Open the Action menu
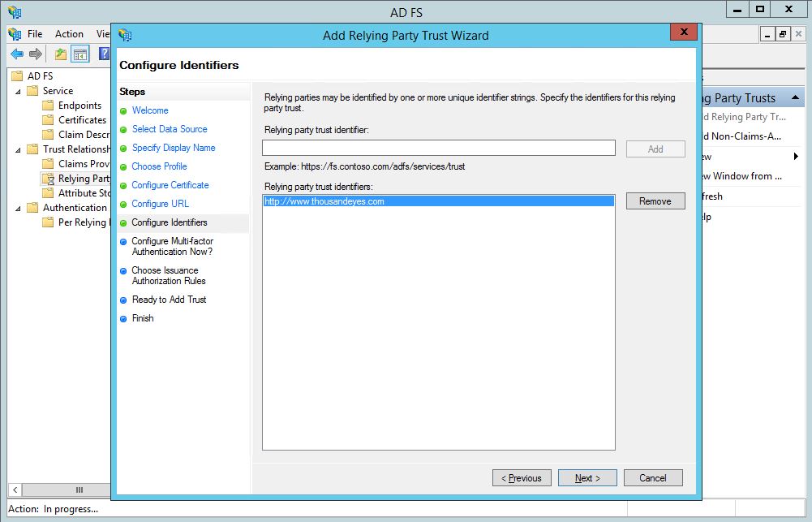Viewport: 812px width, 522px height. (69, 34)
